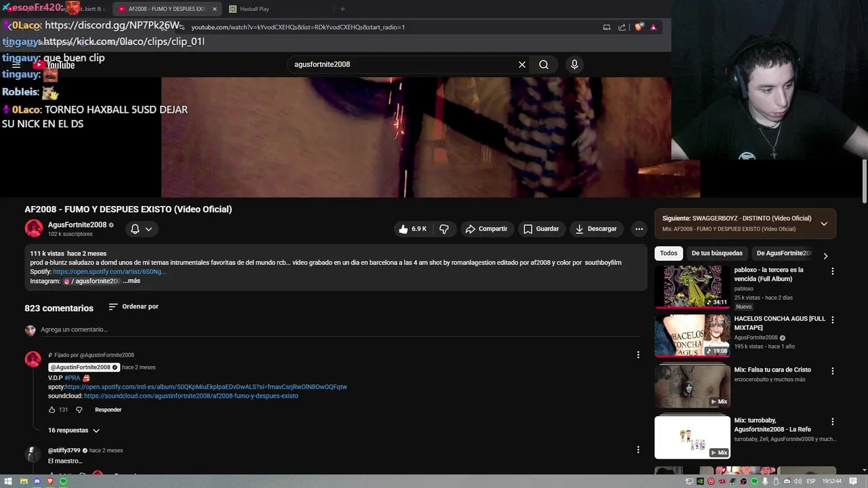Screen dimensions: 868x488
Task: Click the #PRA hashtag
Action: [x=73, y=378]
